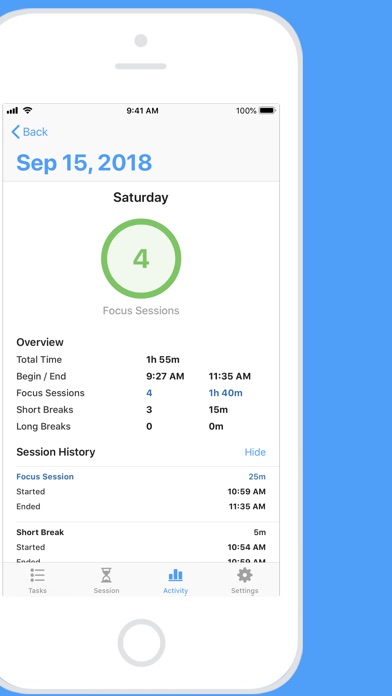This screenshot has height=696, width=392.
Task: Open the Session hourglass icon
Action: (x=106, y=575)
